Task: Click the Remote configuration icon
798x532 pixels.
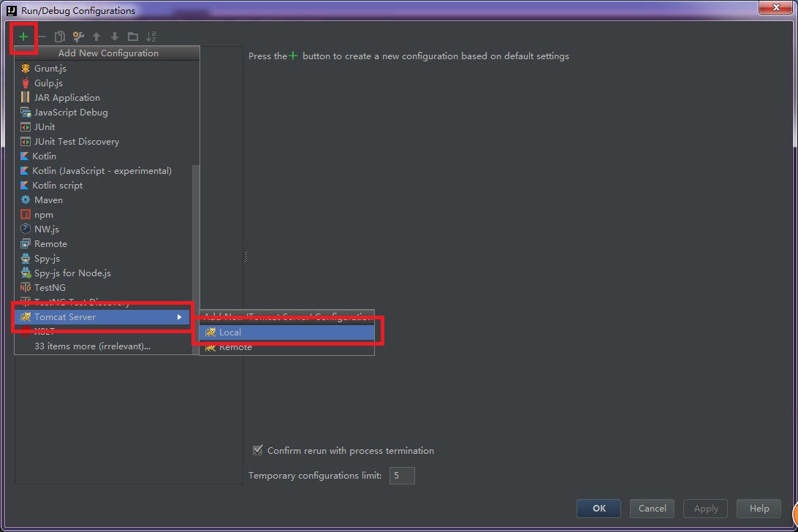Action: [x=26, y=244]
